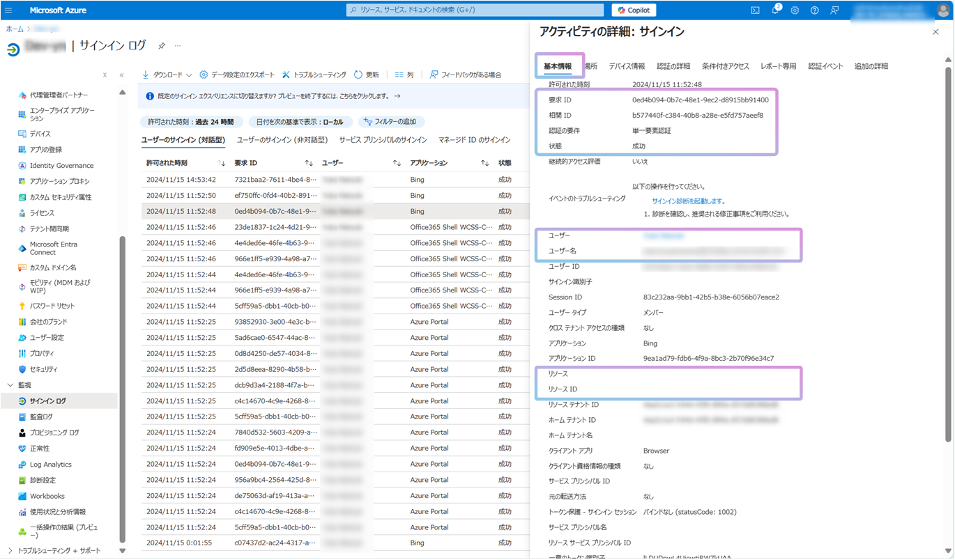Click ホーム breadcrumb link

14,29
